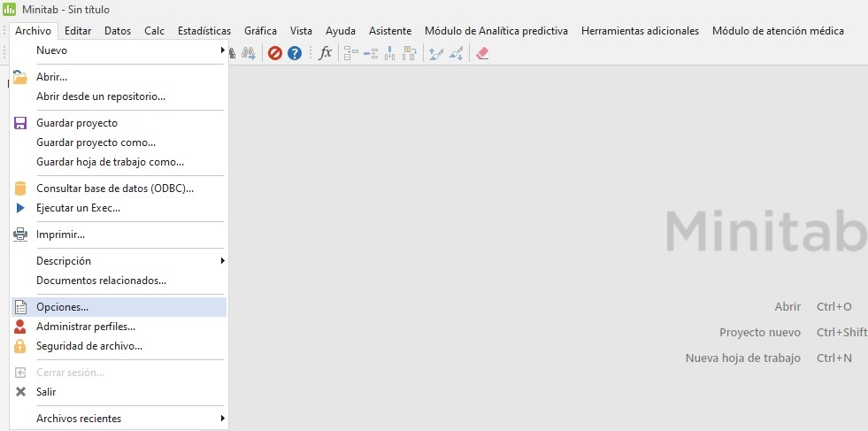The image size is (868, 431).
Task: Click the move columns toolbar icon
Action: click(410, 53)
